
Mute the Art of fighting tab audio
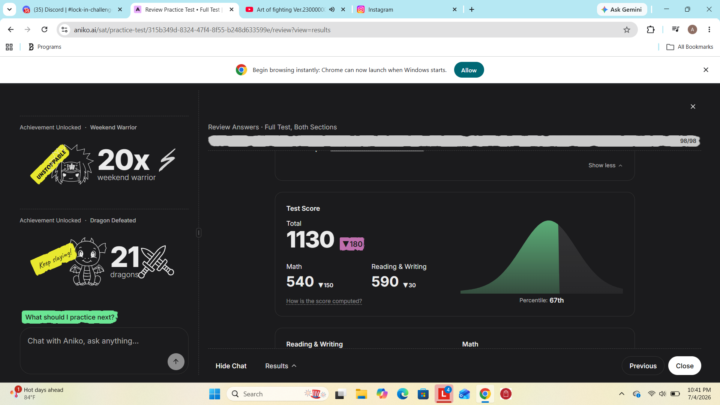332,9
